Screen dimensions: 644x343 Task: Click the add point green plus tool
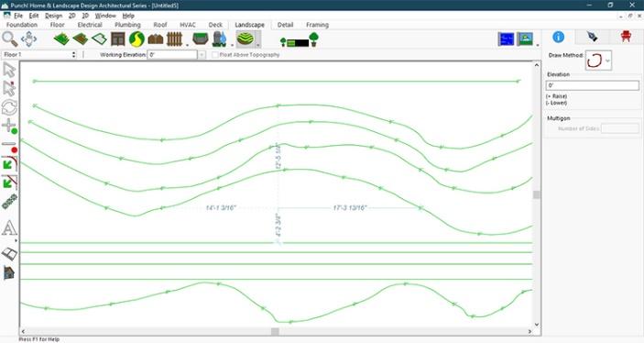[x=9, y=126]
